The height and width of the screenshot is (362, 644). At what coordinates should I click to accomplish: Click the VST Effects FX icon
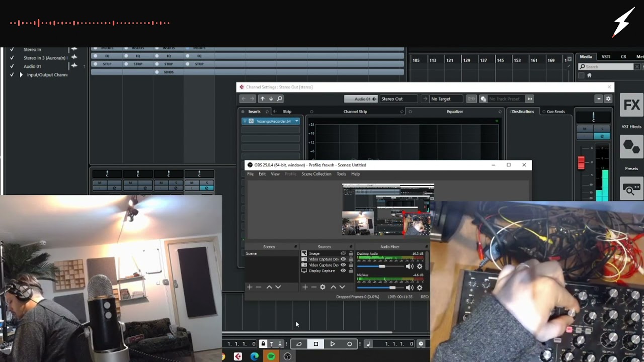631,105
